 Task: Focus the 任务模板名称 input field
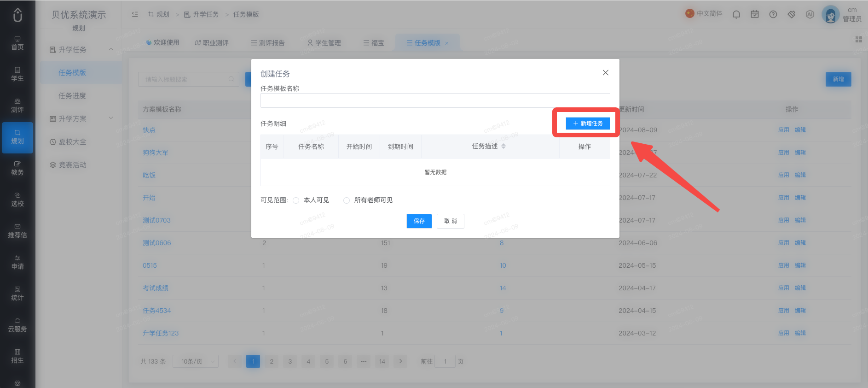[x=435, y=100]
